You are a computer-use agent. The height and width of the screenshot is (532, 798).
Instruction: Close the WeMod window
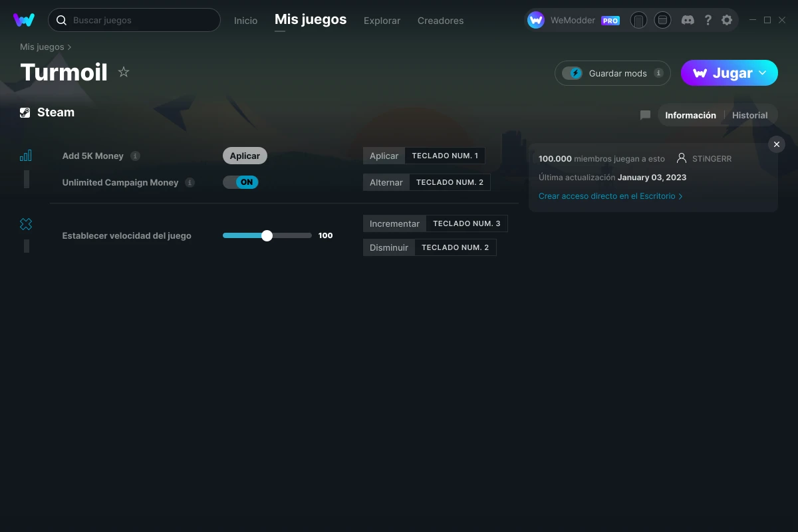point(782,21)
